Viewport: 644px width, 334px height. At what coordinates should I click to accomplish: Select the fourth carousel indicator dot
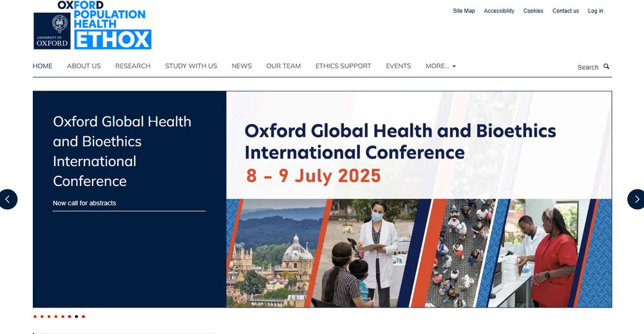[x=56, y=317]
